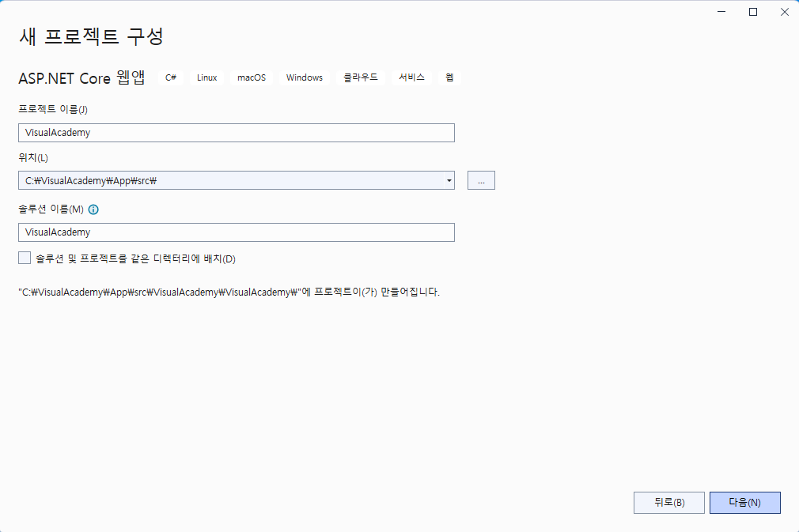Open the location browse (...) button
Image resolution: width=799 pixels, height=532 pixels.
pyautogui.click(x=481, y=181)
